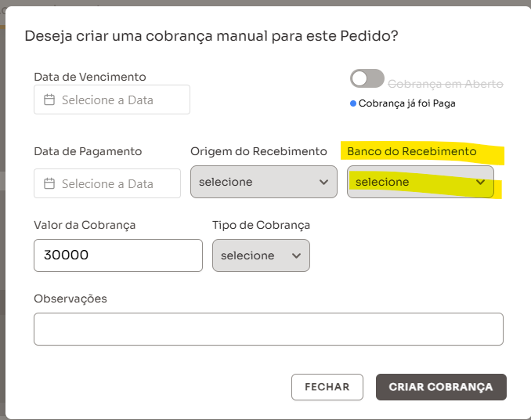Viewport: 531px width, 420px height.
Task: Click the chevron arrow of Origem do Recebimento
Action: 323,182
